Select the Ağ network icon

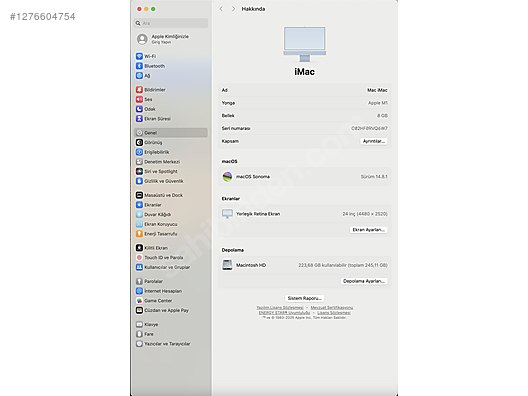[x=139, y=76]
